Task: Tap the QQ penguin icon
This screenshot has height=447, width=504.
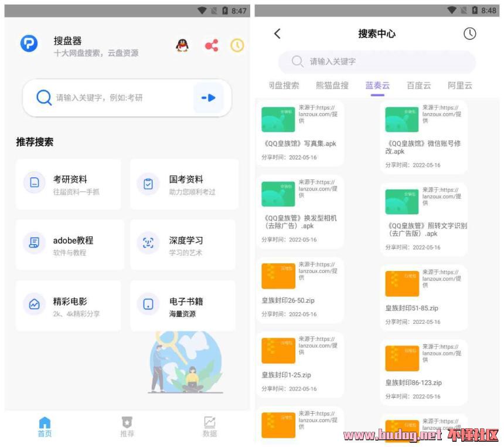Action: [182, 45]
